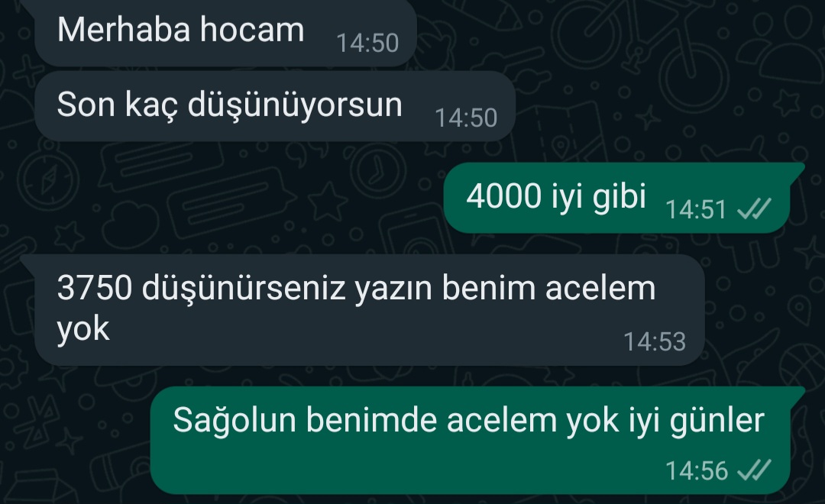
Task: Click the word "düşünüyorsun" in the second bubble
Action: tap(295, 105)
